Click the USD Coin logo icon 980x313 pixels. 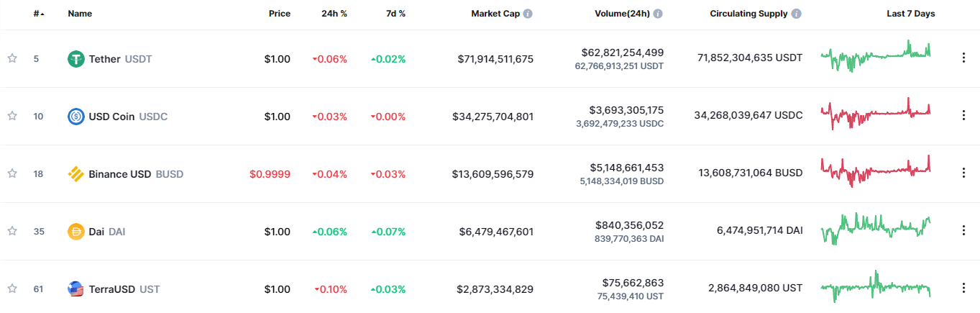coord(76,117)
